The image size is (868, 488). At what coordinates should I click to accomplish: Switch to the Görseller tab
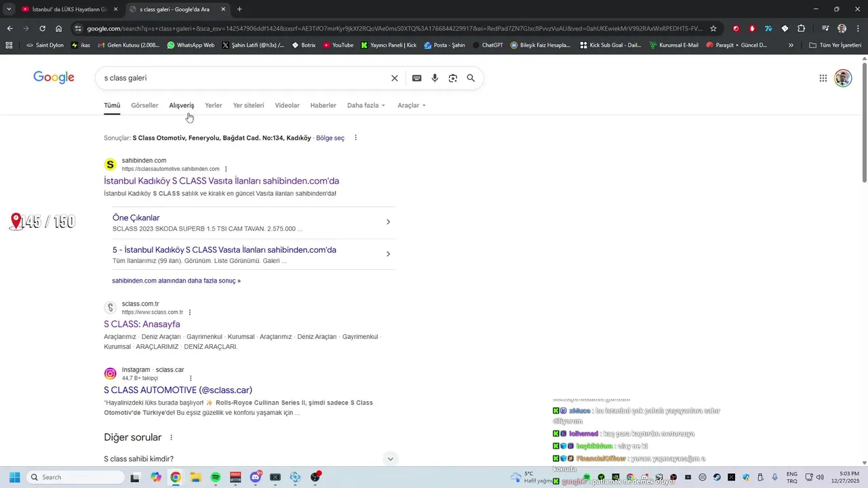point(144,105)
